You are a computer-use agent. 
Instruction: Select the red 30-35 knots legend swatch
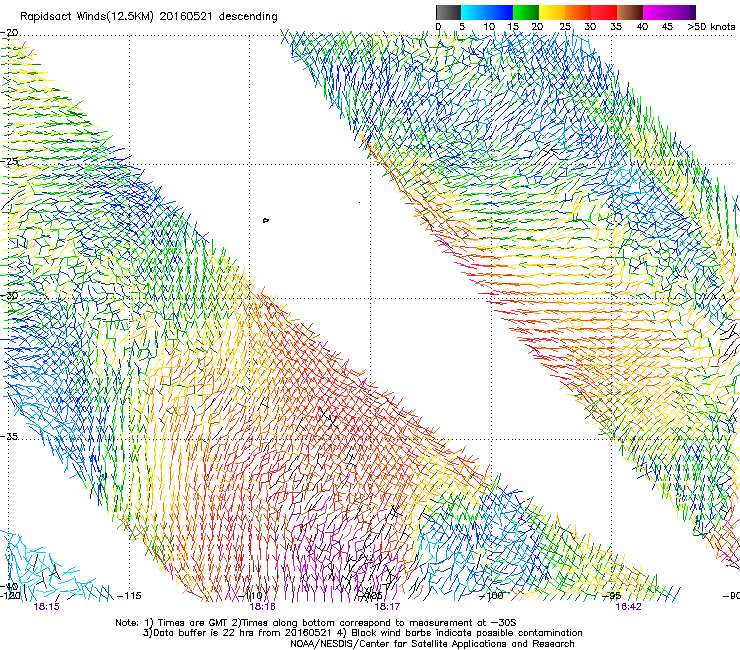click(604, 12)
